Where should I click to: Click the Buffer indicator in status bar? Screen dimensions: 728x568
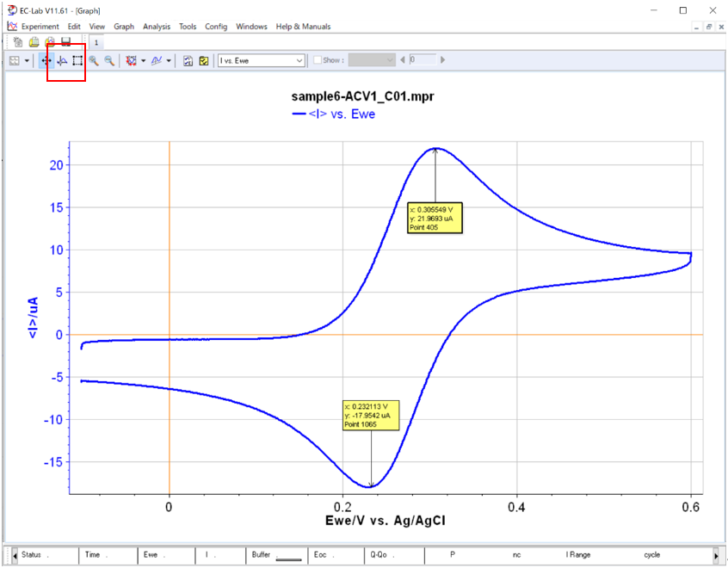pyautogui.click(x=276, y=555)
